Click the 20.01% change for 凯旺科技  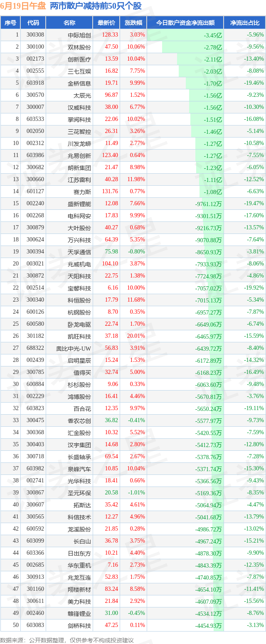[136, 336]
